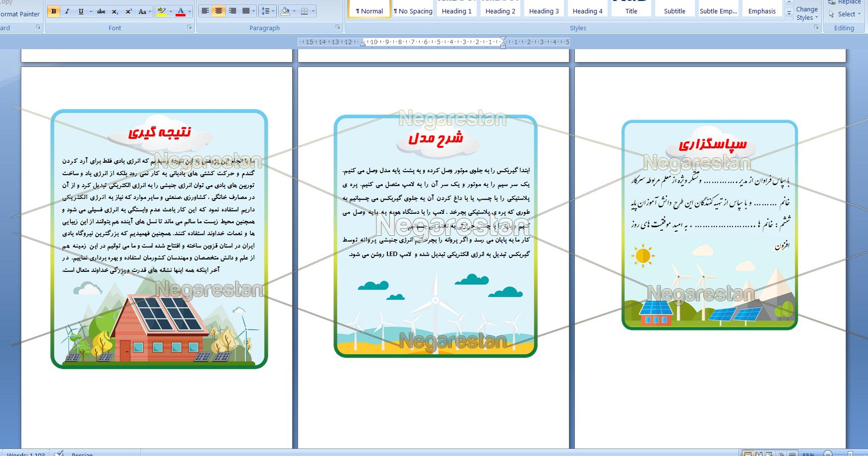Click Format Painter
Image resolution: width=868 pixels, height=456 pixels.
click(20, 14)
